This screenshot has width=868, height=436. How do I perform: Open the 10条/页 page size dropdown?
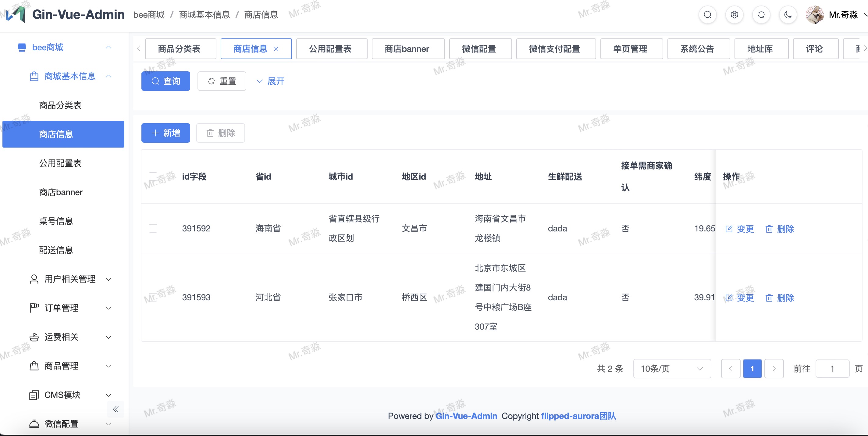[672, 369]
